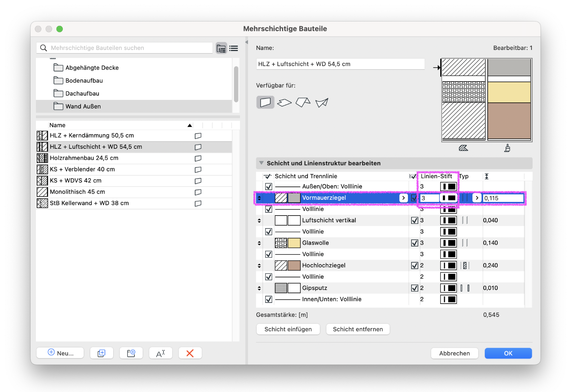Click the composite name input field
The width and height of the screenshot is (575, 392).
(340, 64)
